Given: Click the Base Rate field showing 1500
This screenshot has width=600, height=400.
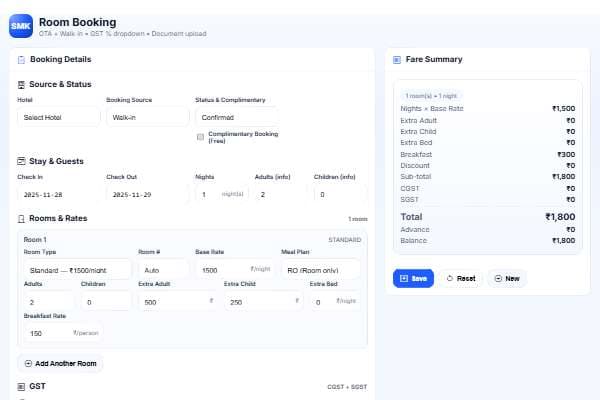Looking at the screenshot, I should click(235, 270).
